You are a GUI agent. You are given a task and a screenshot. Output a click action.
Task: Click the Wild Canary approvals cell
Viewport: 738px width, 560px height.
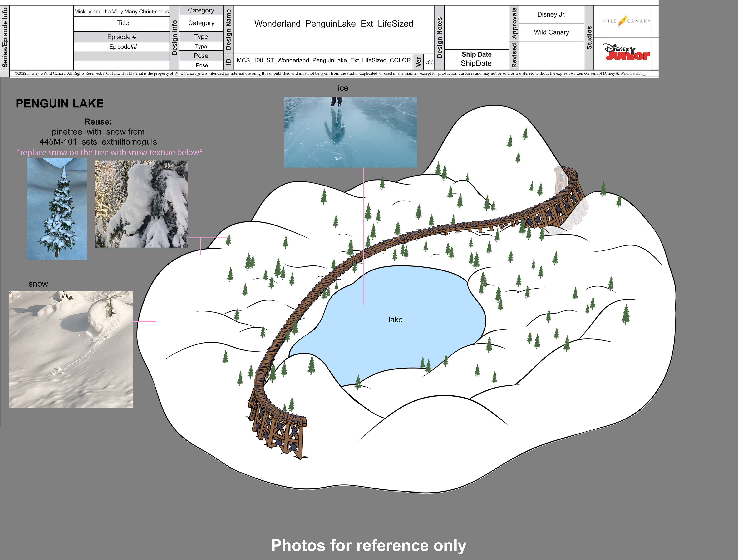tap(551, 32)
